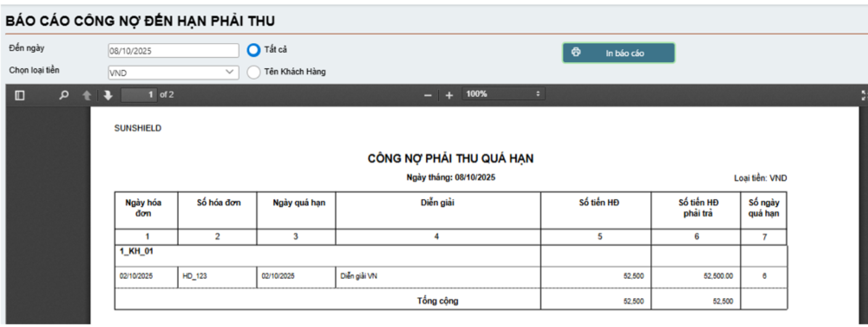Image resolution: width=868 pixels, height=327 pixels.
Task: Switch to presentation mode icon
Action: [863, 95]
